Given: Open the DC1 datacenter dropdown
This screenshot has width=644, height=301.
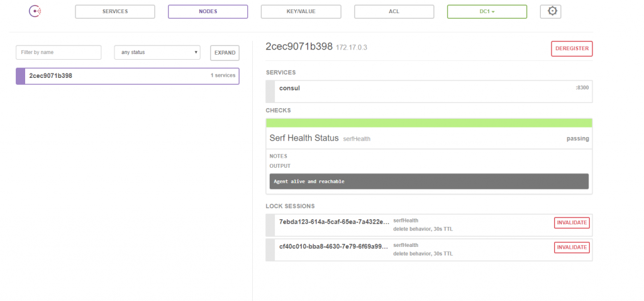Looking at the screenshot, I should 487,11.
